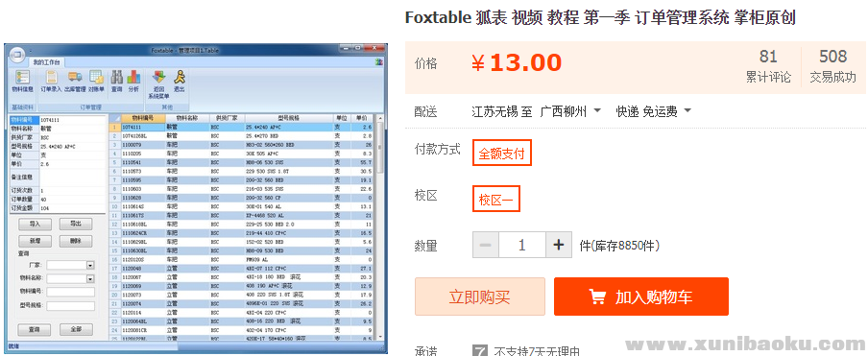Click table scrollbar down arrow
The width and height of the screenshot is (868, 356).
[380, 336]
